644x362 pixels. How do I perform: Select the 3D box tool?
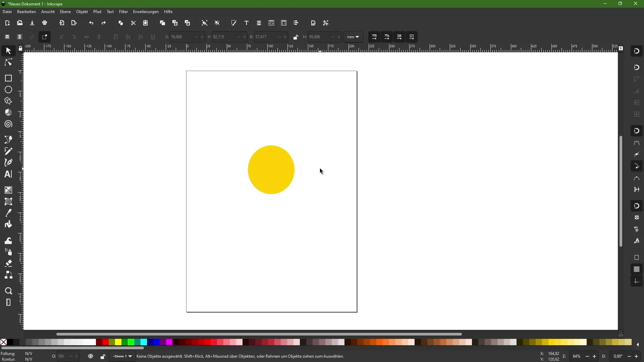8,113
